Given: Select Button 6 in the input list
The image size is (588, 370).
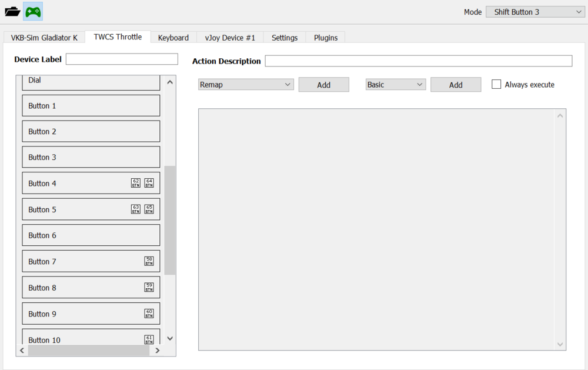Looking at the screenshot, I should [91, 235].
